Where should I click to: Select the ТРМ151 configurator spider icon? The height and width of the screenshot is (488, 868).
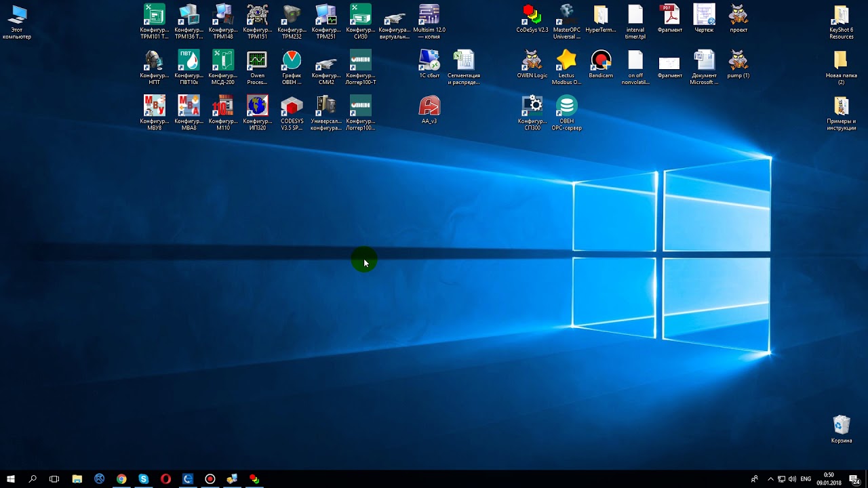tap(257, 22)
